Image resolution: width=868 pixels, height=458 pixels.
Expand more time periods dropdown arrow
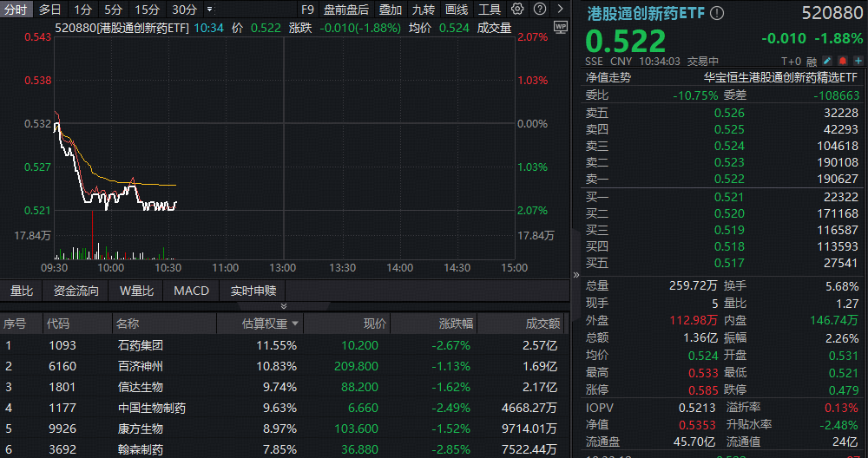(209, 10)
